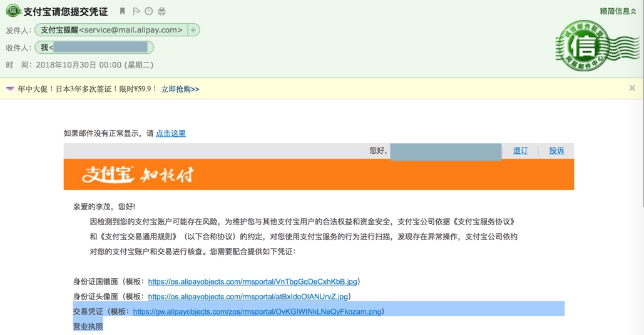Viewport: 644px width, 335px height.
Task: Click the sender chip 支付宝提醒
Action: 111,30
